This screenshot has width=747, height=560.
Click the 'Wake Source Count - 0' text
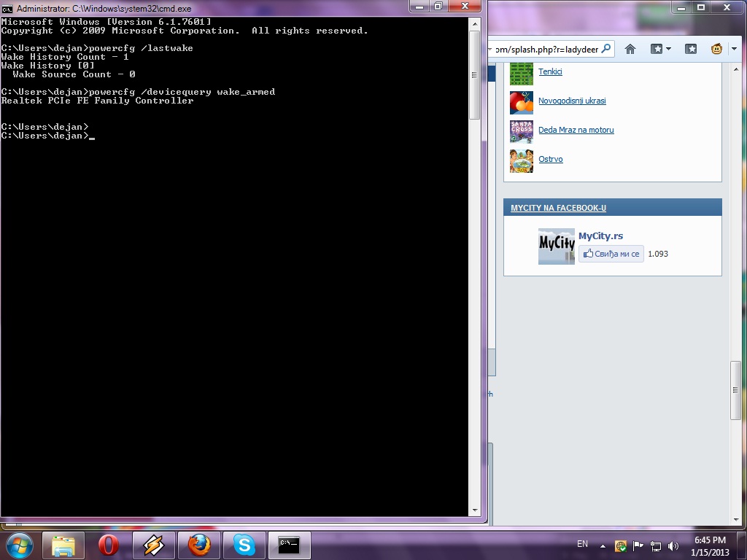(x=74, y=74)
